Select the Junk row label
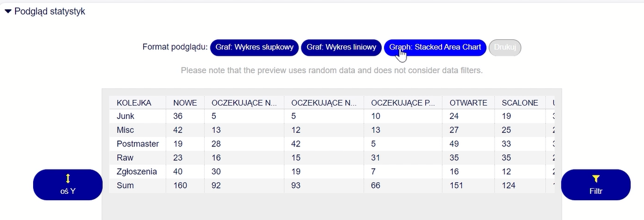Viewport: 644px width, 220px height. (125, 116)
